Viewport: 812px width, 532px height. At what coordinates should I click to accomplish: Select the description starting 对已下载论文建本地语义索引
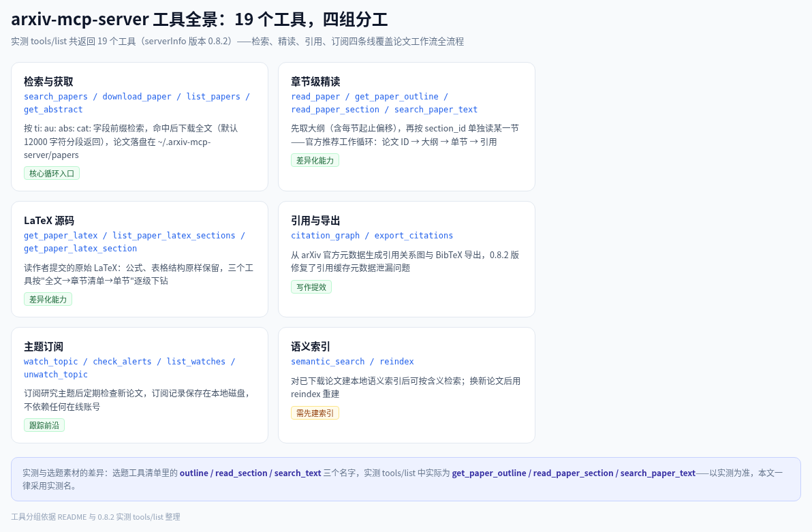click(405, 387)
